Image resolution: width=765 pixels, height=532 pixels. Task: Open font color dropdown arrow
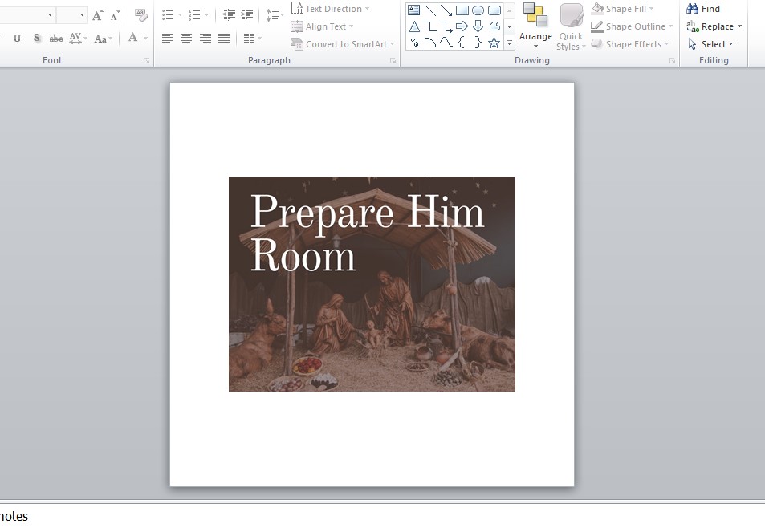(x=145, y=38)
